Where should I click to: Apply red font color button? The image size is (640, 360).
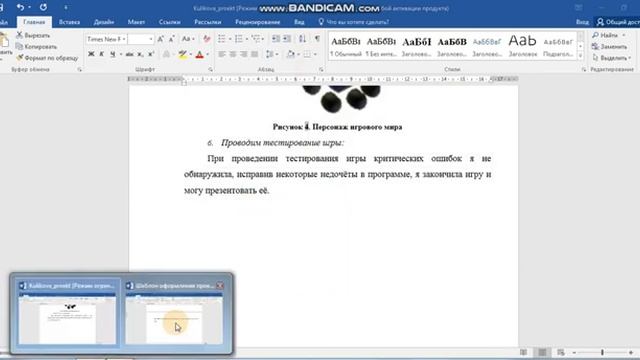(200, 54)
